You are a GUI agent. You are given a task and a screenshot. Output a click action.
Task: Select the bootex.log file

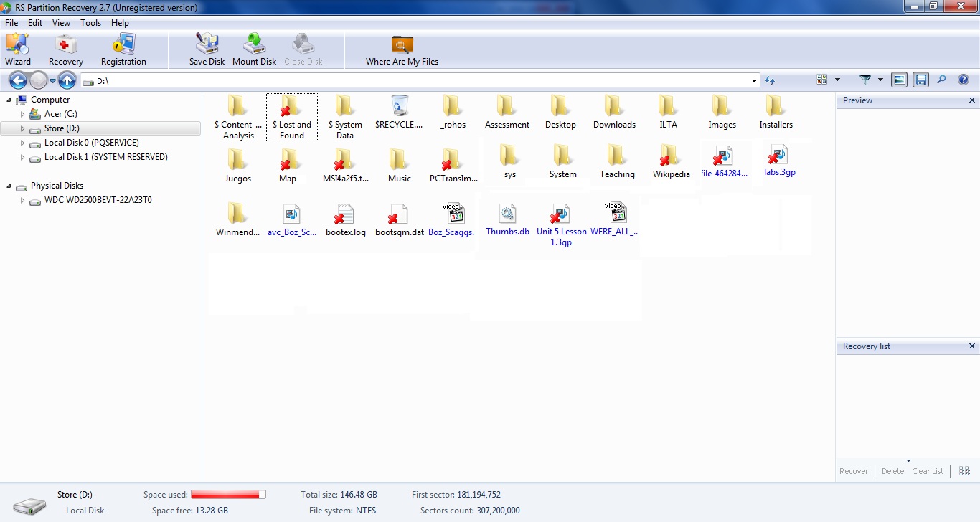(346, 220)
